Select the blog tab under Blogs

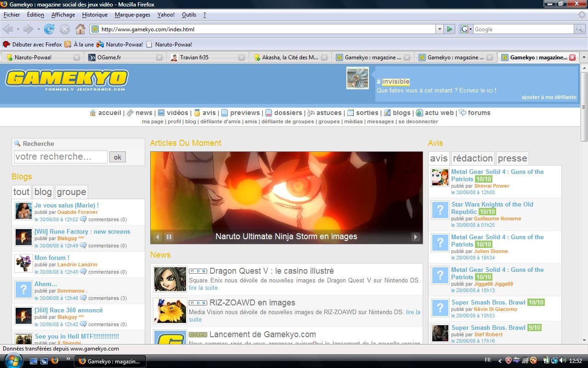coord(43,192)
